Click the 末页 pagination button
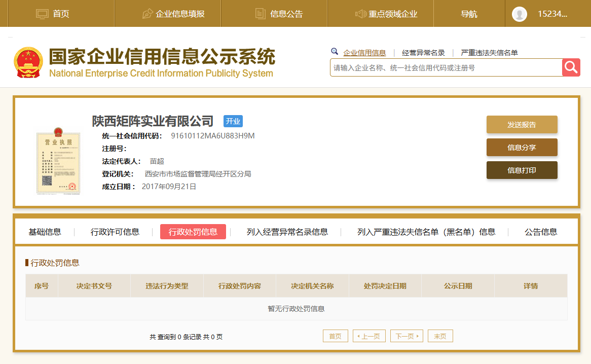 pyautogui.click(x=440, y=336)
